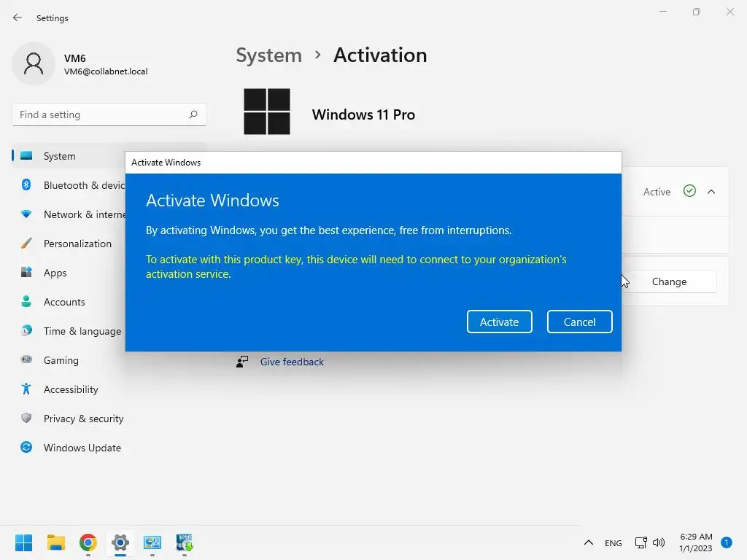Click the Change product key button
Viewport: 747px width, 560px height.
pyautogui.click(x=669, y=281)
